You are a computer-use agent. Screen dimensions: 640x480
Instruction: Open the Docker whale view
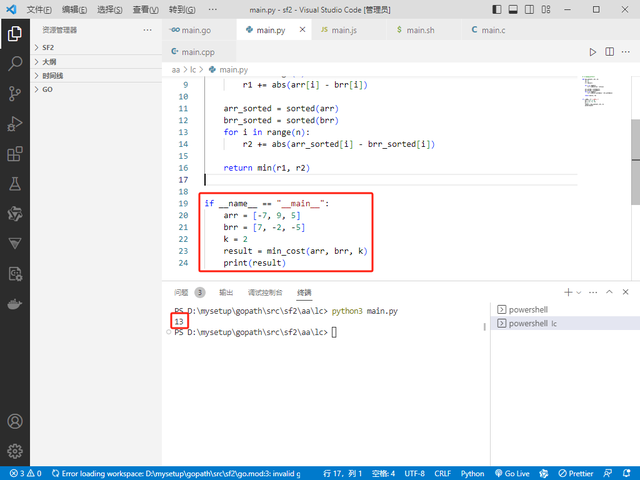[x=15, y=304]
